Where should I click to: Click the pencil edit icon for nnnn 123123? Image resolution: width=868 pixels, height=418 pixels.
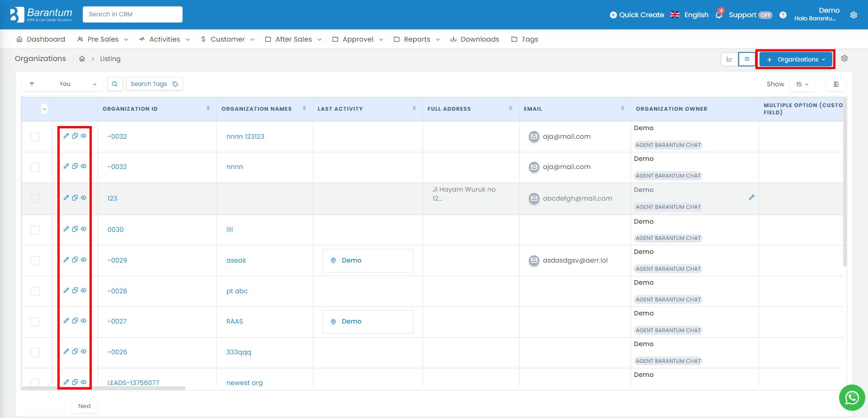(x=66, y=136)
